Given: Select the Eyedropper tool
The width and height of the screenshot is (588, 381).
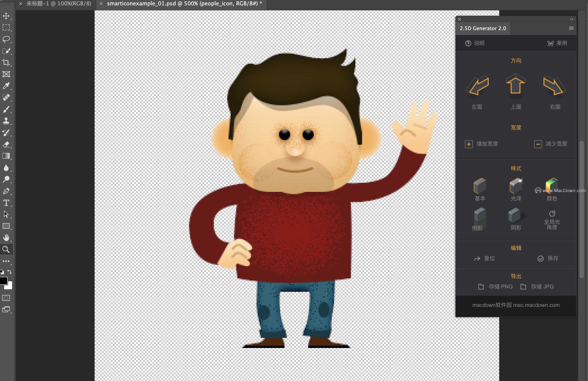Looking at the screenshot, I should pyautogui.click(x=6, y=86).
